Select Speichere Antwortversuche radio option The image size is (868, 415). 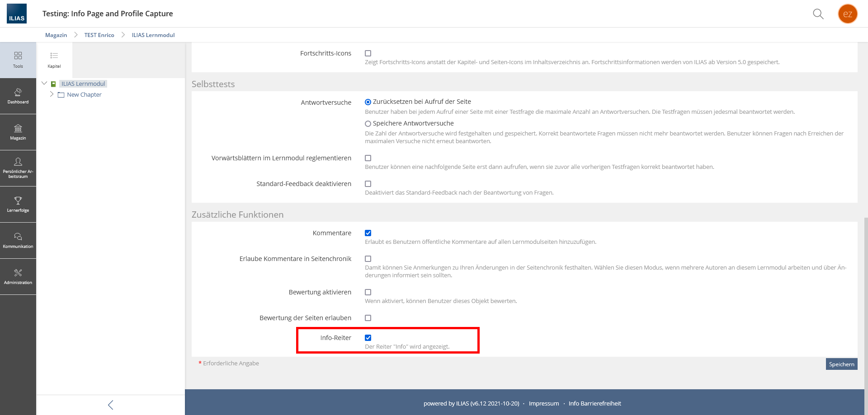coord(368,124)
